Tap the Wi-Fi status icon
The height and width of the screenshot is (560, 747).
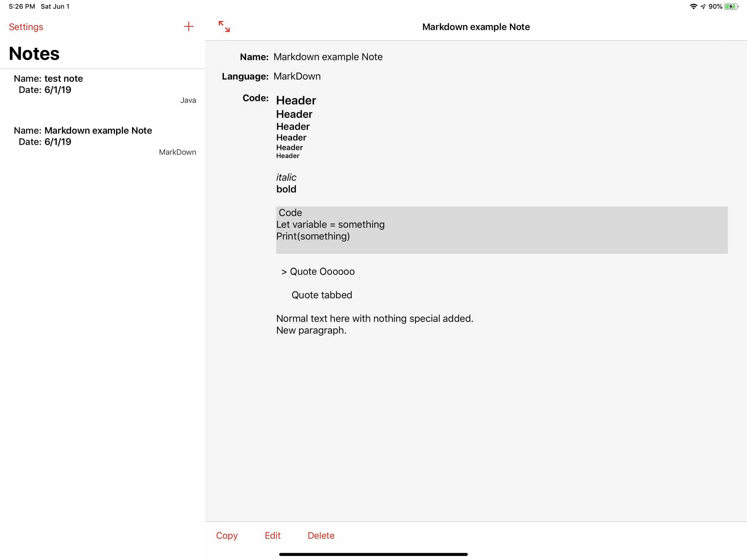coord(693,7)
